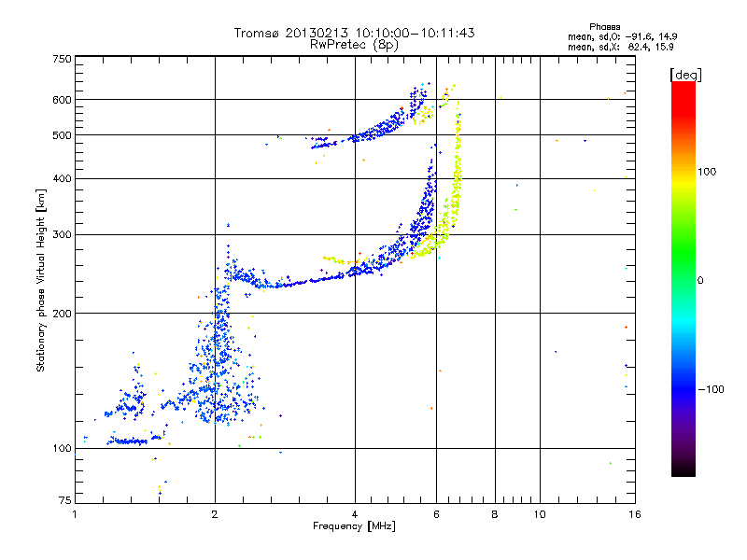Viewport: 747px width, 560px height.
Task: Click the 'RwPretec (8p)' subtitle
Action: [354, 45]
